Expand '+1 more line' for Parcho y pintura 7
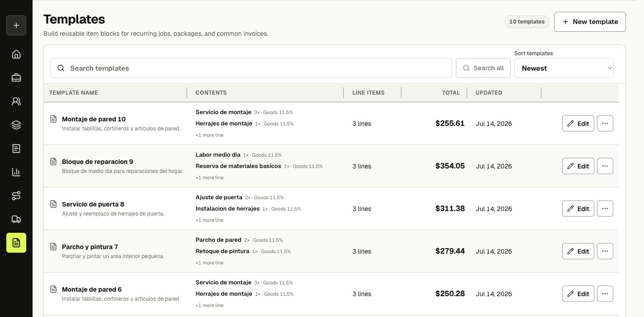Screen dimensions: 644x317 click(x=209, y=263)
